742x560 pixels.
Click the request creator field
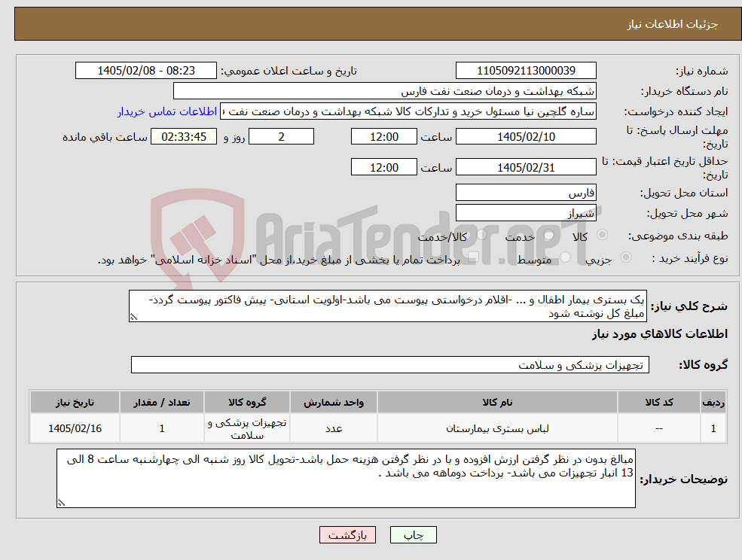[408, 111]
